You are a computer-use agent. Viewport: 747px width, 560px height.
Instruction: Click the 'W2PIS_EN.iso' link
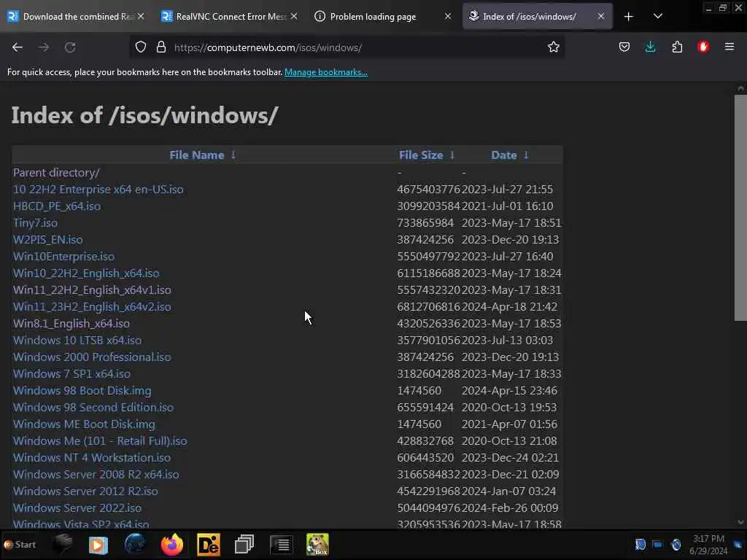(47, 239)
